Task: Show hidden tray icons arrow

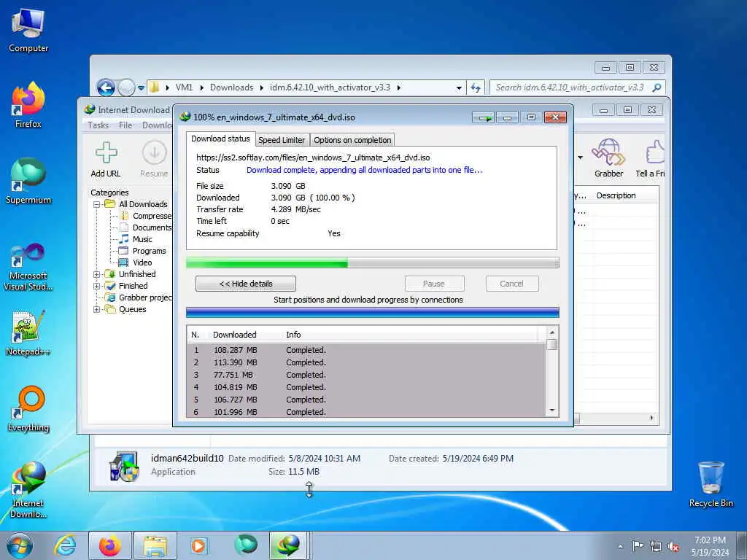Action: click(620, 547)
